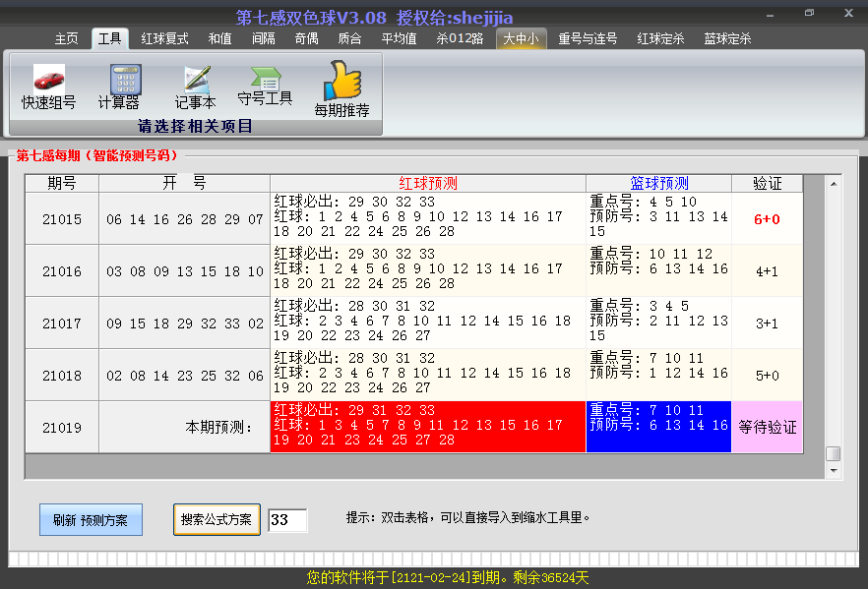
Task: Click the 4+1 verification result
Action: pos(768,271)
